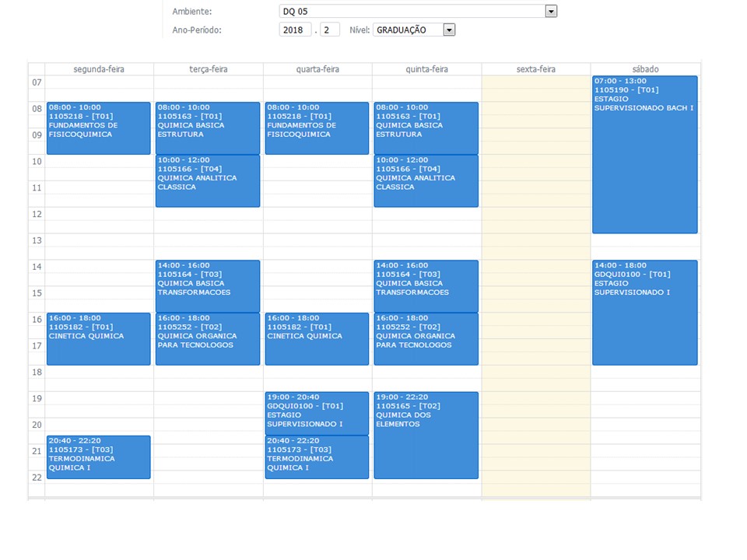The width and height of the screenshot is (747, 560).
Task: Click Wednesday's Termodinamica Quimica I event
Action: click(x=317, y=457)
